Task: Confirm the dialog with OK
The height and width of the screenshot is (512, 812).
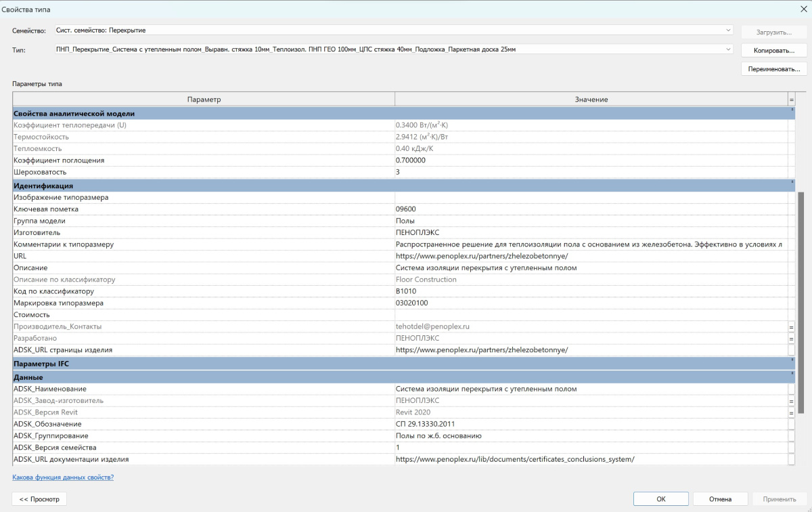Action: (x=660, y=499)
